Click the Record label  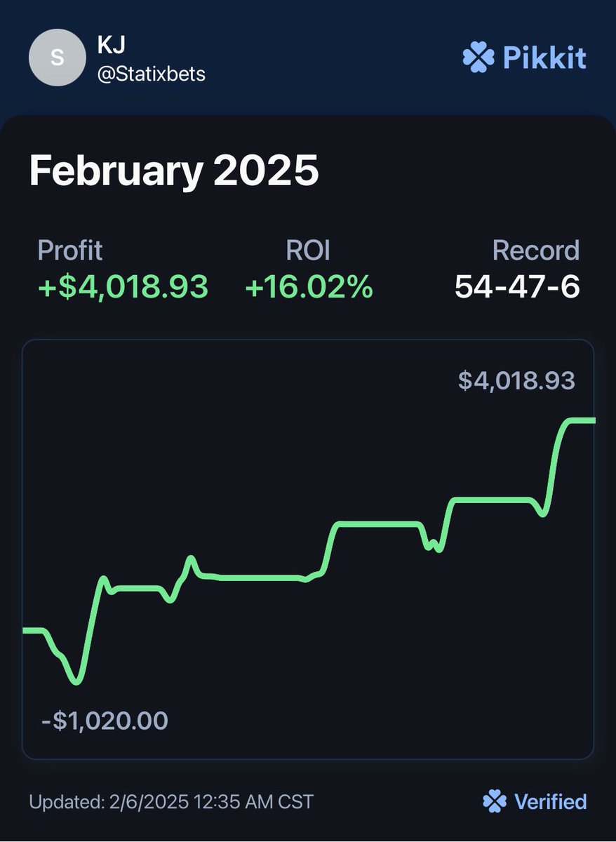point(536,250)
